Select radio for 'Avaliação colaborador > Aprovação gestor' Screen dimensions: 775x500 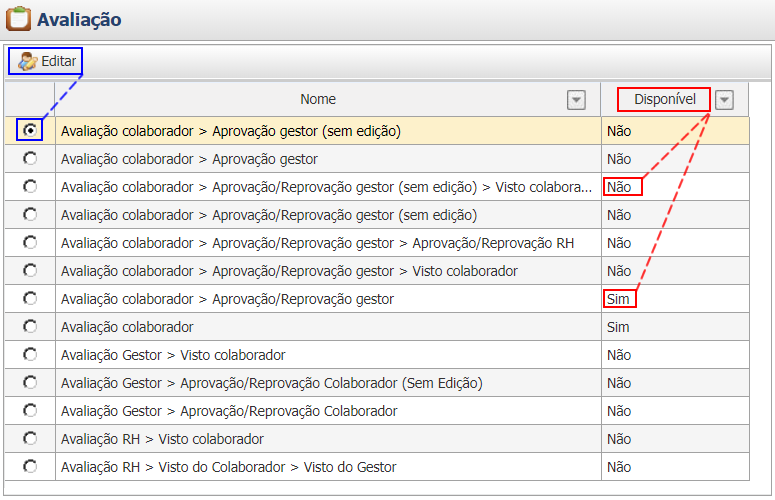tap(30, 158)
